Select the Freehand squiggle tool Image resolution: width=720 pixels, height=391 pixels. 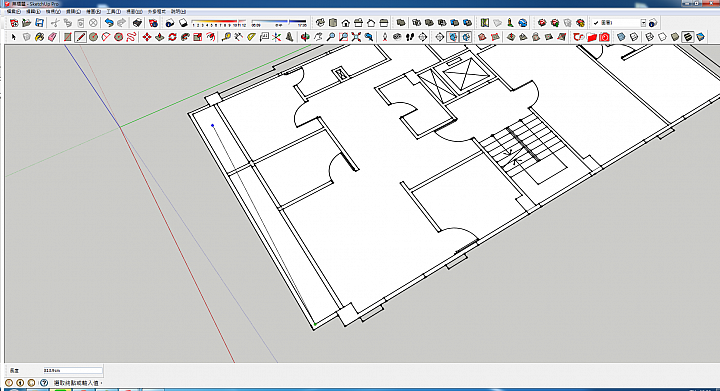coord(131,37)
